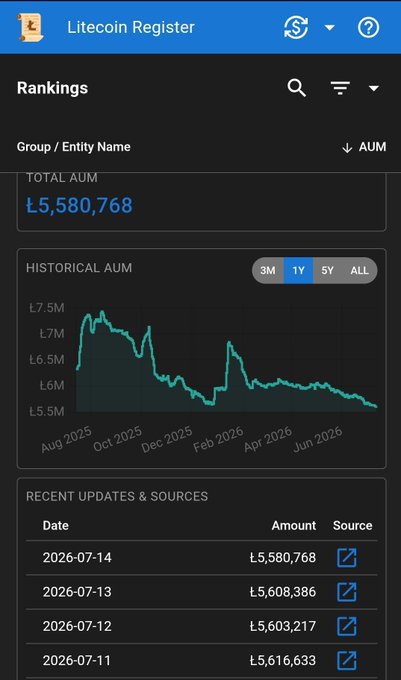
Task: Click the Litecoin Register scroll logo
Action: (x=30, y=27)
